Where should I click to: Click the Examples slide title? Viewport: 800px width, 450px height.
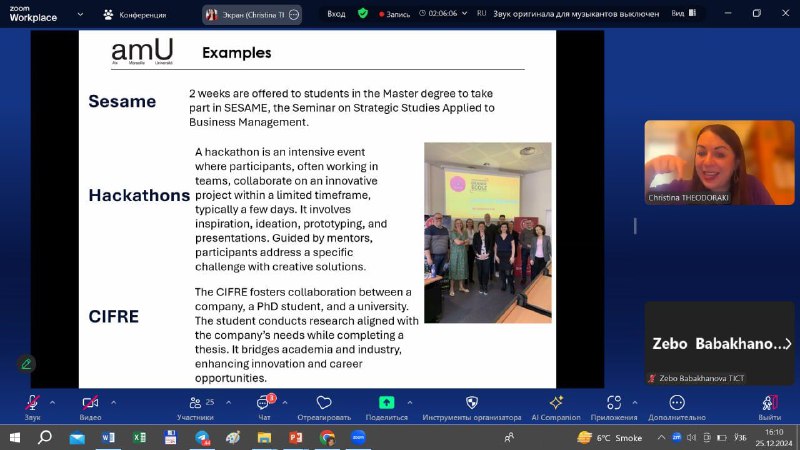(237, 53)
